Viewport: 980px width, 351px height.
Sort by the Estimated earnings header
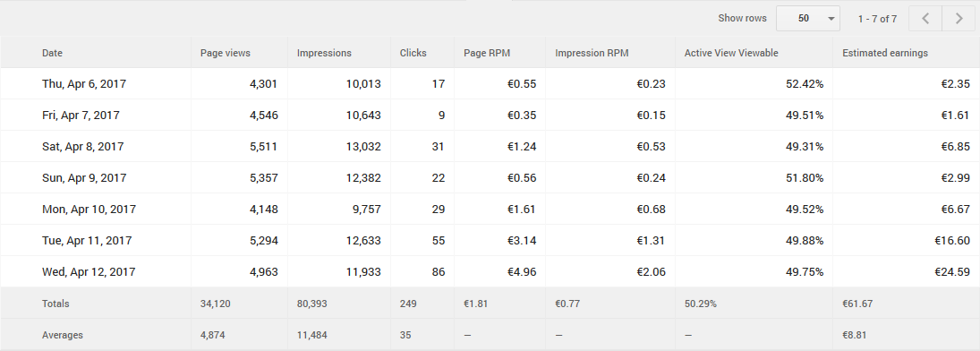coord(885,53)
